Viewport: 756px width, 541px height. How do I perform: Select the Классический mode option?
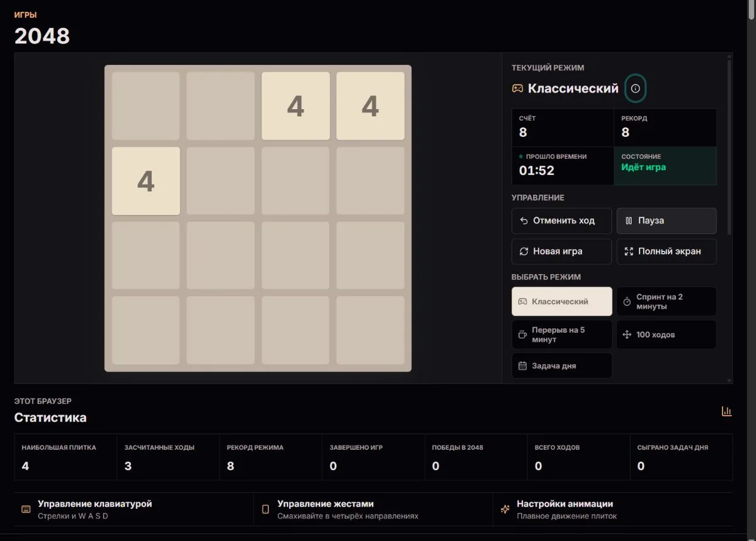[x=562, y=302]
